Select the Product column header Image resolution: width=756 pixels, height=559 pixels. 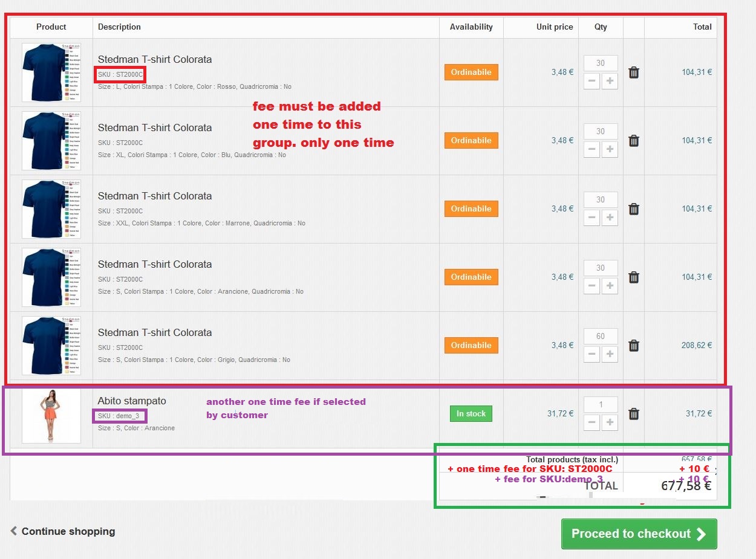pyautogui.click(x=51, y=27)
